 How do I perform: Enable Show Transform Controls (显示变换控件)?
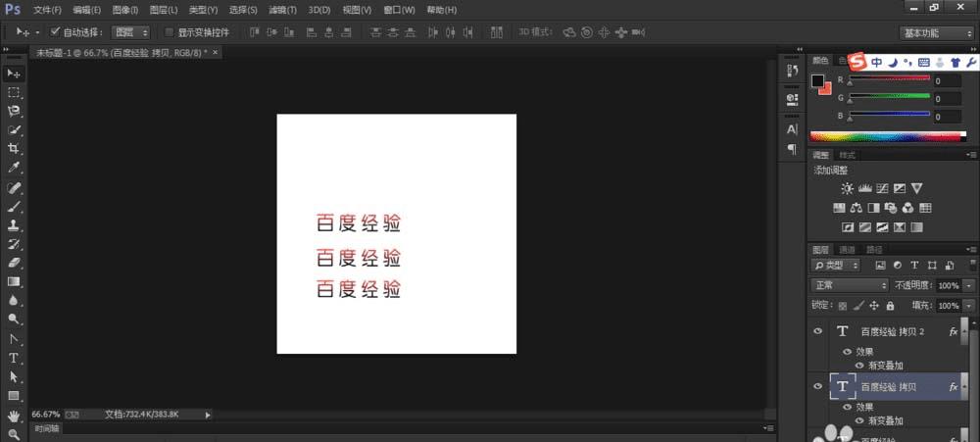coord(169,32)
